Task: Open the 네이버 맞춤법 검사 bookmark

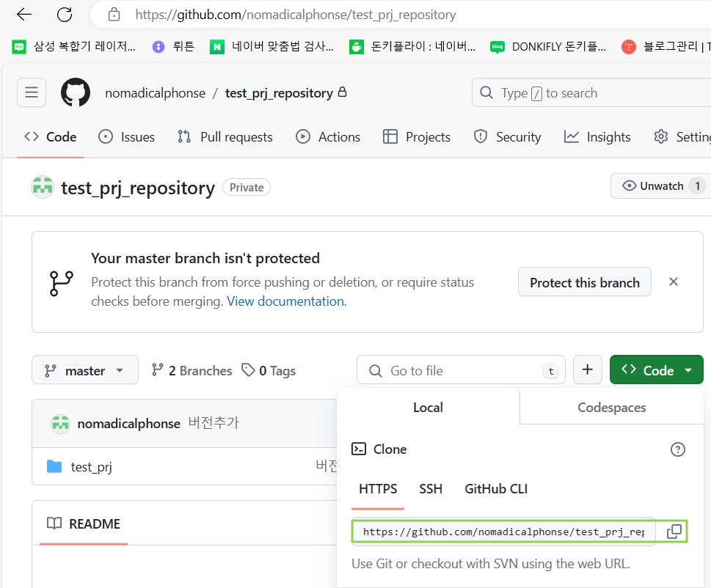Action: [271, 46]
